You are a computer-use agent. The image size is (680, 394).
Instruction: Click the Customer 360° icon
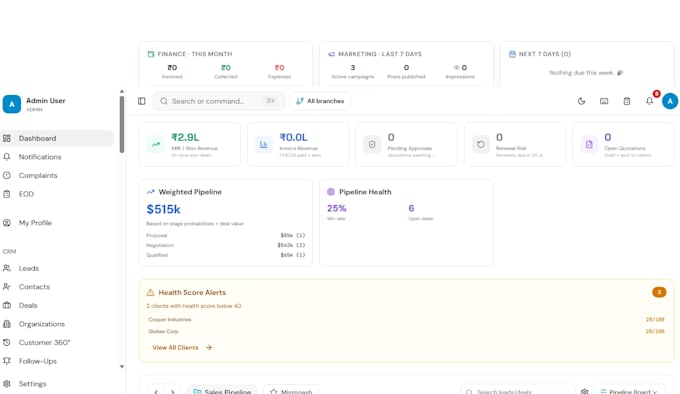coord(7,343)
